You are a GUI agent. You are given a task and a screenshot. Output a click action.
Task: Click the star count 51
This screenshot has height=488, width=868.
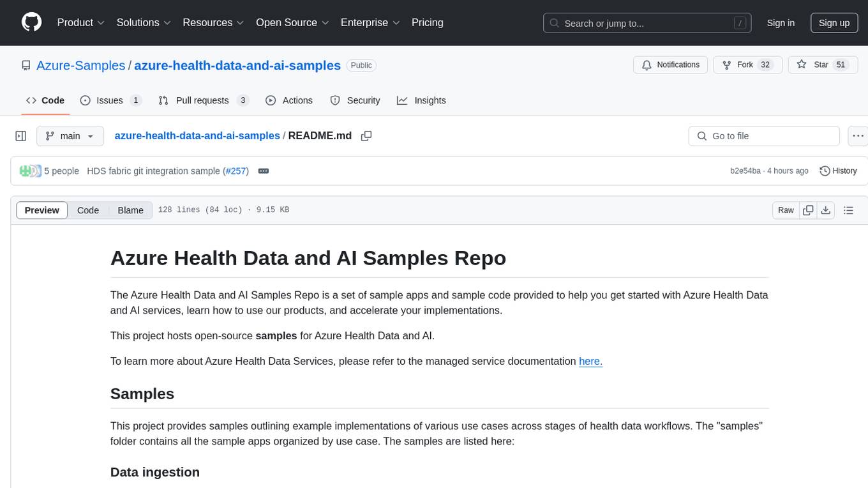point(841,65)
